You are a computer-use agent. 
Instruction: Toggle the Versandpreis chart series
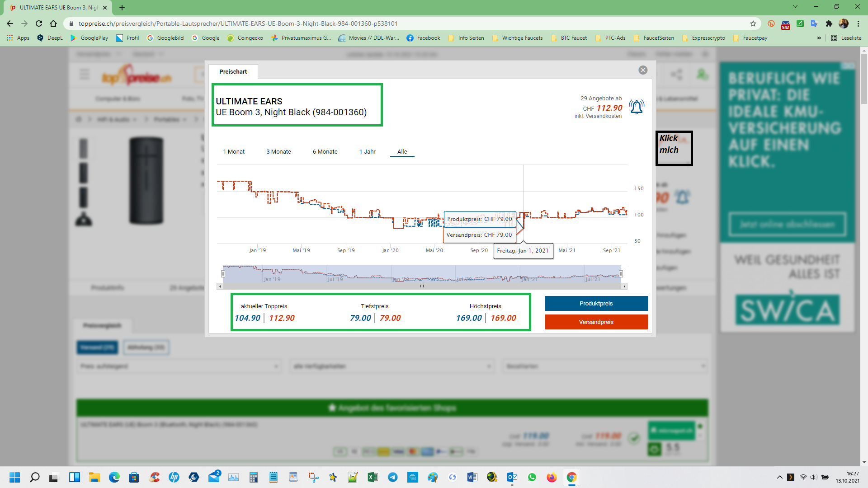[596, 322]
